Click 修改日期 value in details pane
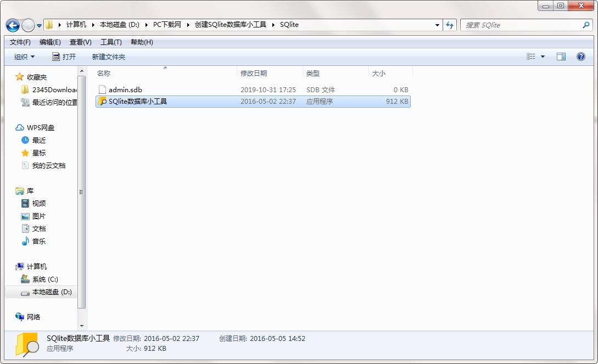 point(172,338)
